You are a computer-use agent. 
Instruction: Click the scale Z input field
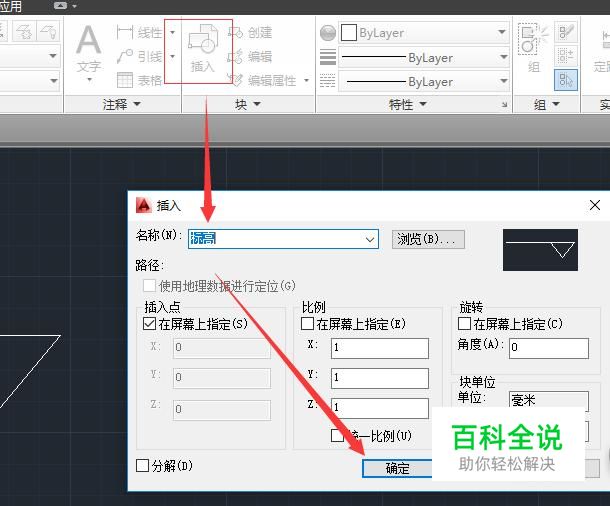point(380,408)
